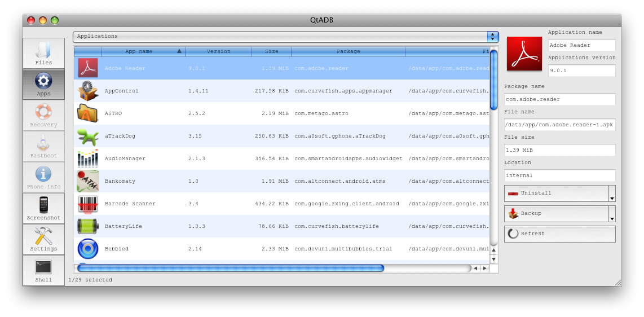The image size is (644, 317).
Task: Refresh the application list
Action: click(560, 234)
